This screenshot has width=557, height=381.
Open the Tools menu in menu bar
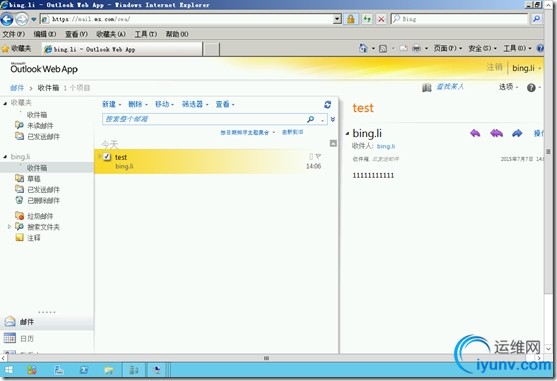click(x=146, y=34)
